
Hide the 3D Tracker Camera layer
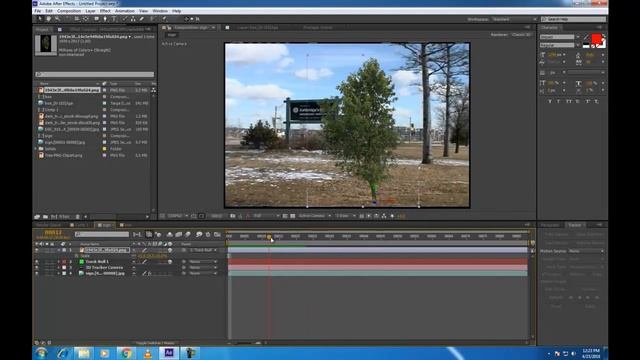point(37,267)
